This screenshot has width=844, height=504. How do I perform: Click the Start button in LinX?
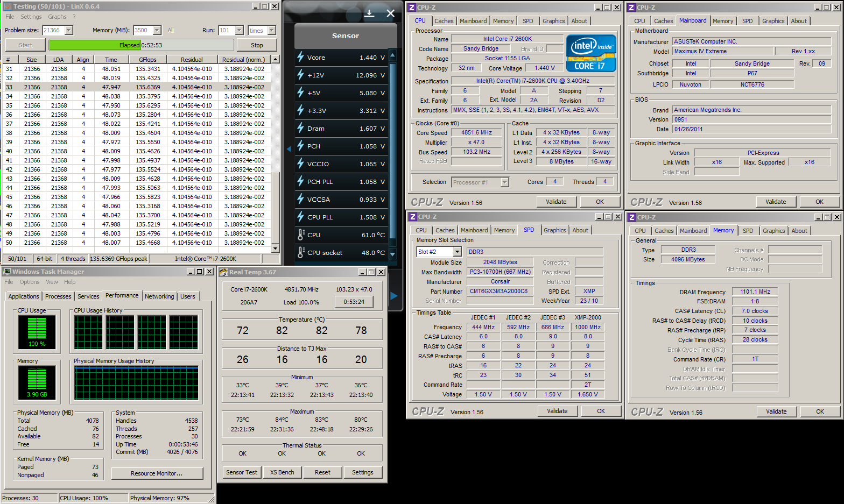point(26,45)
